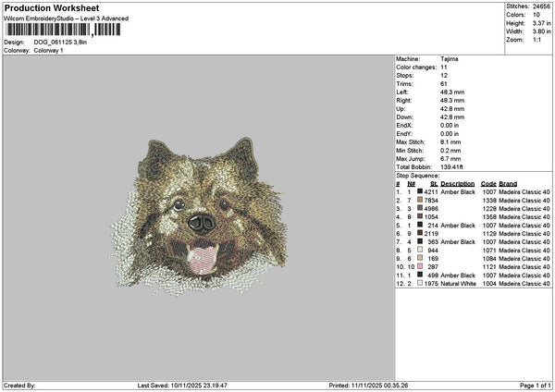555x392 pixels.
Task: Select thread code '1358' in stop 4
Action: (x=489, y=217)
